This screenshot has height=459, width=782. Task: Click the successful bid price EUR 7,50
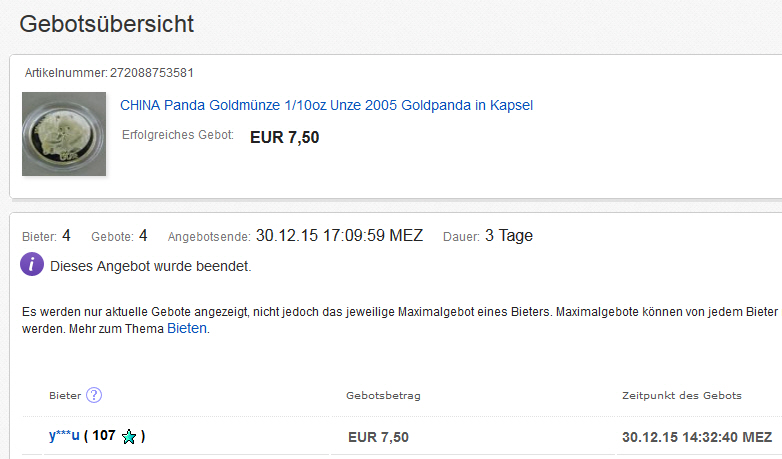pyautogui.click(x=285, y=137)
